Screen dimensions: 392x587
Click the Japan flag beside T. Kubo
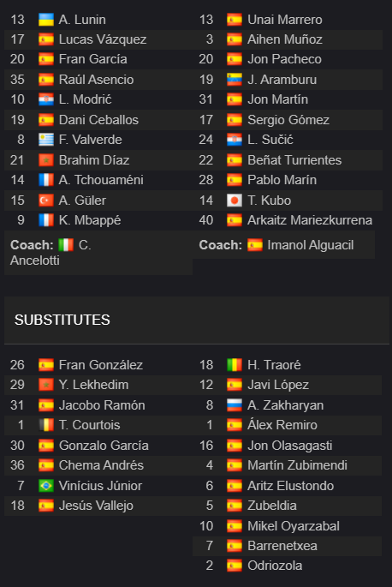[235, 201]
